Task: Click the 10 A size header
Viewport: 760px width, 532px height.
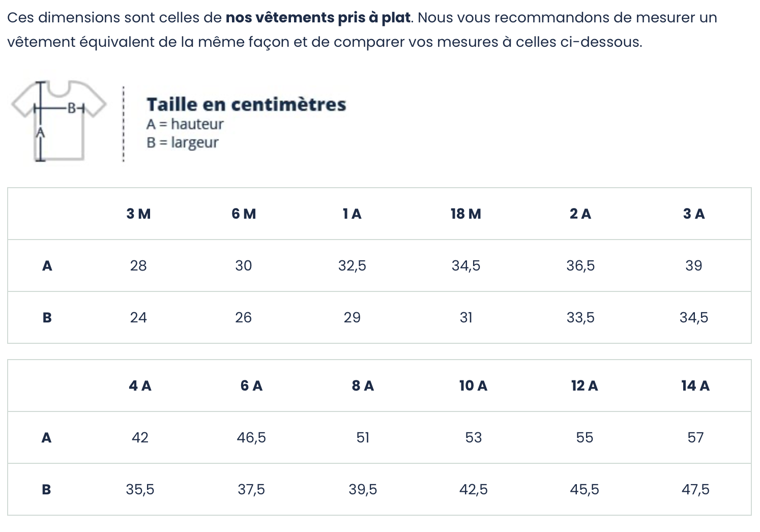Action: 473,386
